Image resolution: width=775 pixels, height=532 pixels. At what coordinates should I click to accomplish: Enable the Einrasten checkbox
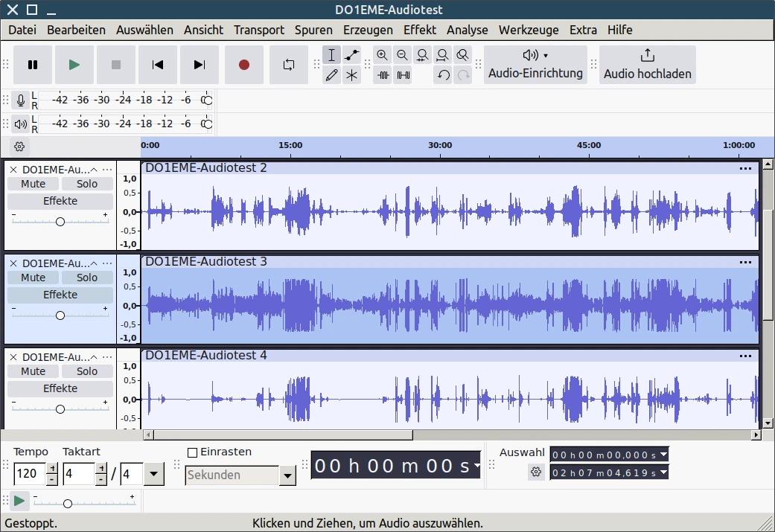click(191, 452)
